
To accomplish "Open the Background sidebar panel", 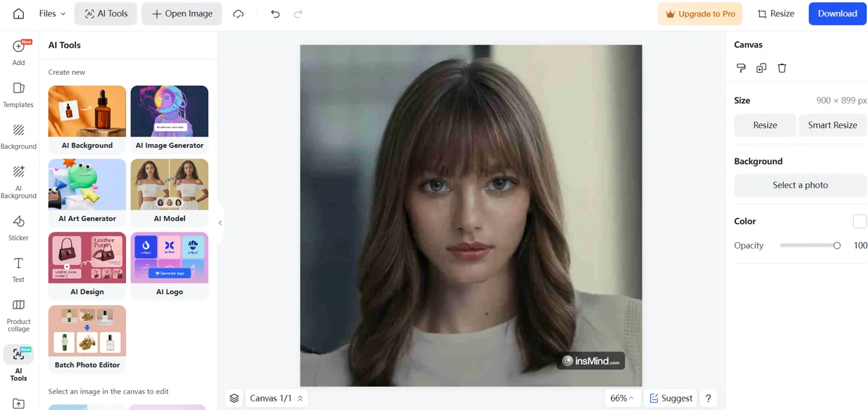I will [x=18, y=137].
